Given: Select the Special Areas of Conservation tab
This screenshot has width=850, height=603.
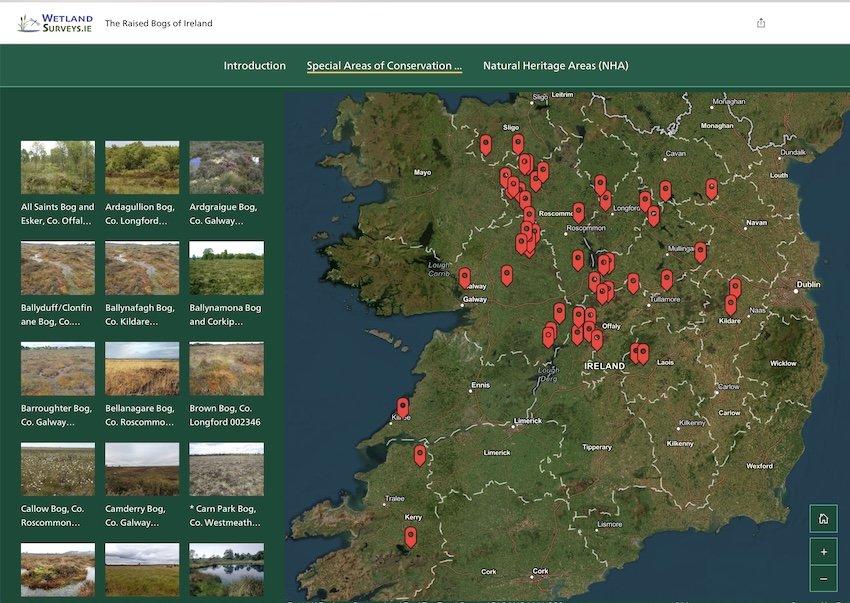Looking at the screenshot, I should click(x=383, y=65).
